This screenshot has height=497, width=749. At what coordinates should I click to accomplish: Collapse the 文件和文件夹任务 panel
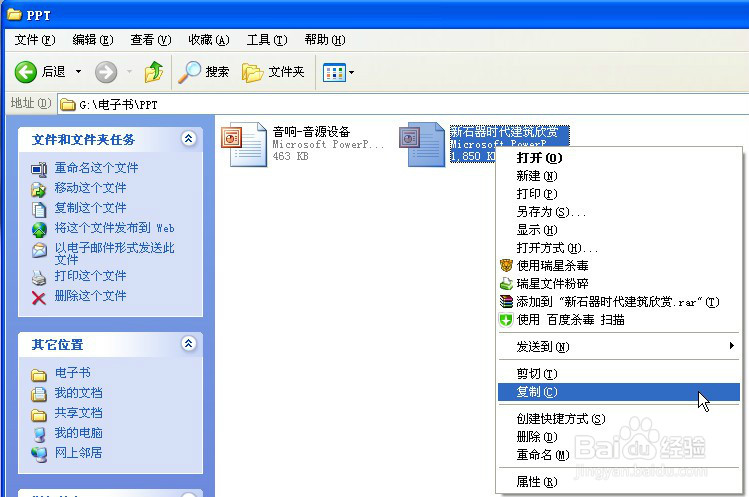pos(189,139)
